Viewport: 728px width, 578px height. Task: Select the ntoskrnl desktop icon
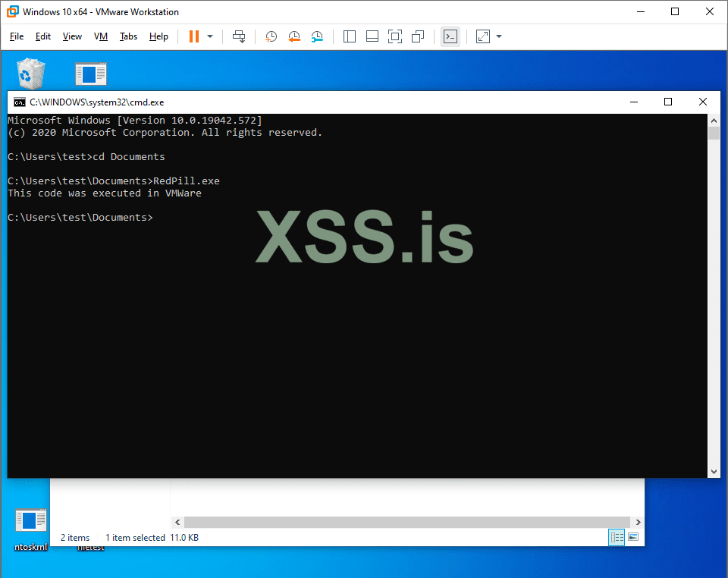click(30, 529)
